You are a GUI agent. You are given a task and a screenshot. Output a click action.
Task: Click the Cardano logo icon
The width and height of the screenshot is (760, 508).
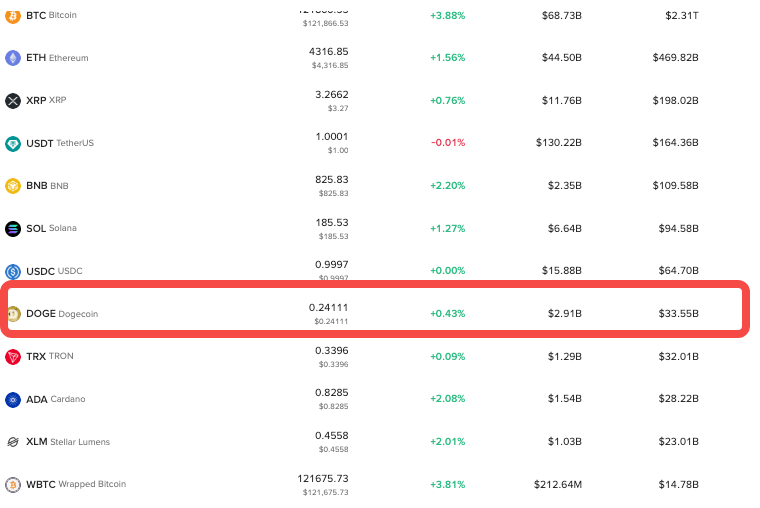(x=13, y=399)
